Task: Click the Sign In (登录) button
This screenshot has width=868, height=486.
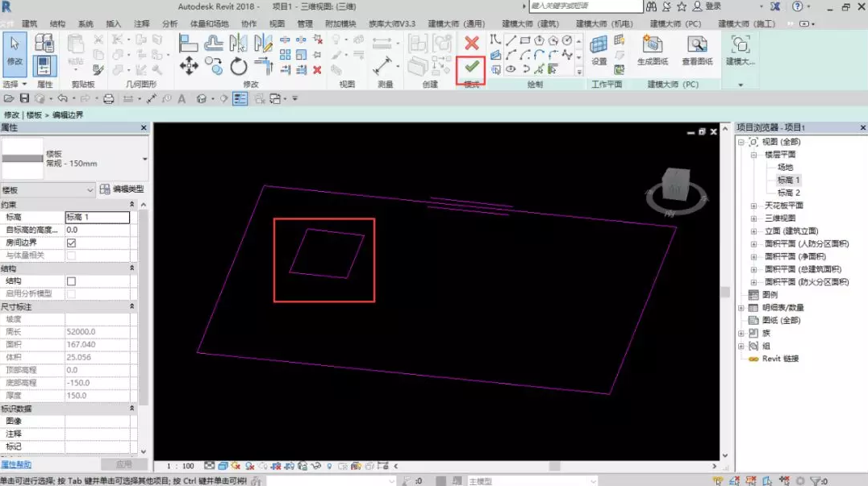Action: [x=708, y=6]
